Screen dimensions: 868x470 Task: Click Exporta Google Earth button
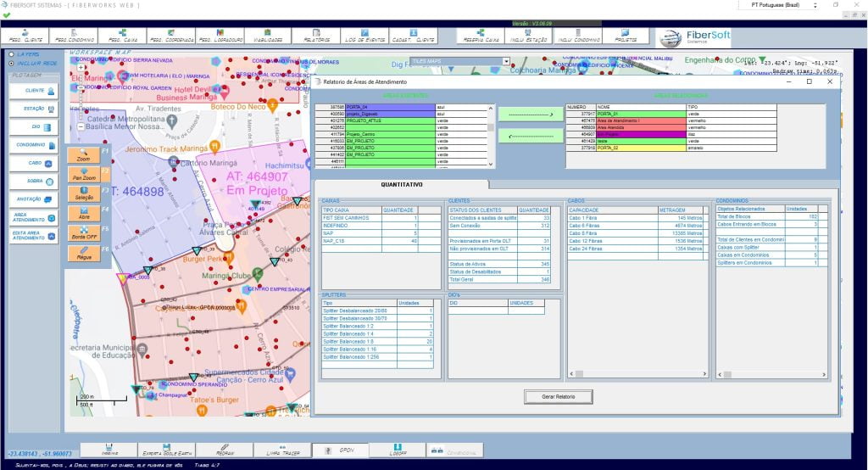(x=167, y=450)
